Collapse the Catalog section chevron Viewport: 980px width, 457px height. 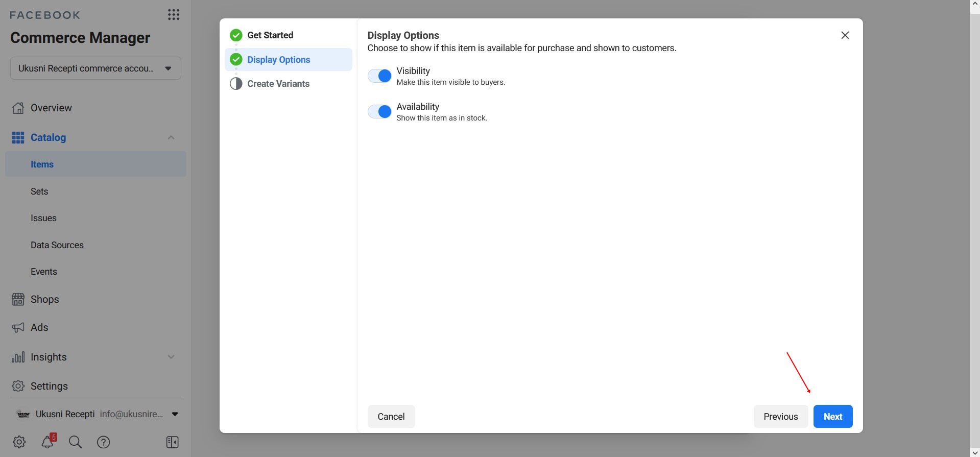pos(171,137)
